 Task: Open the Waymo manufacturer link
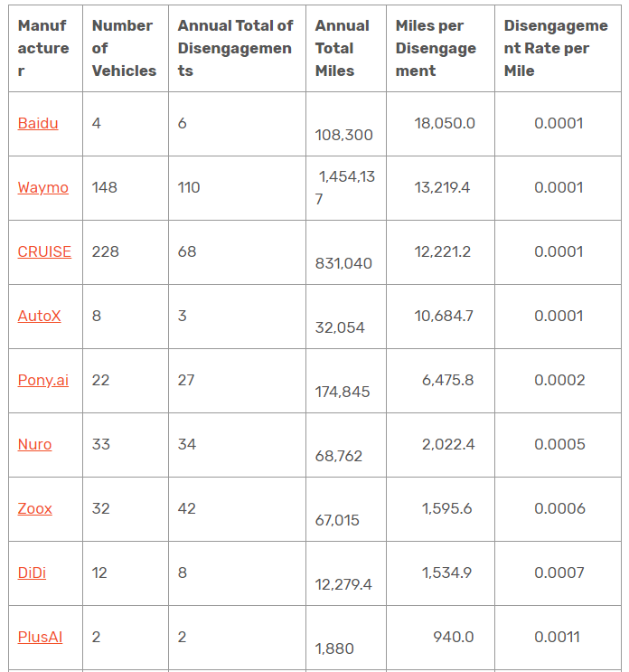[42, 188]
